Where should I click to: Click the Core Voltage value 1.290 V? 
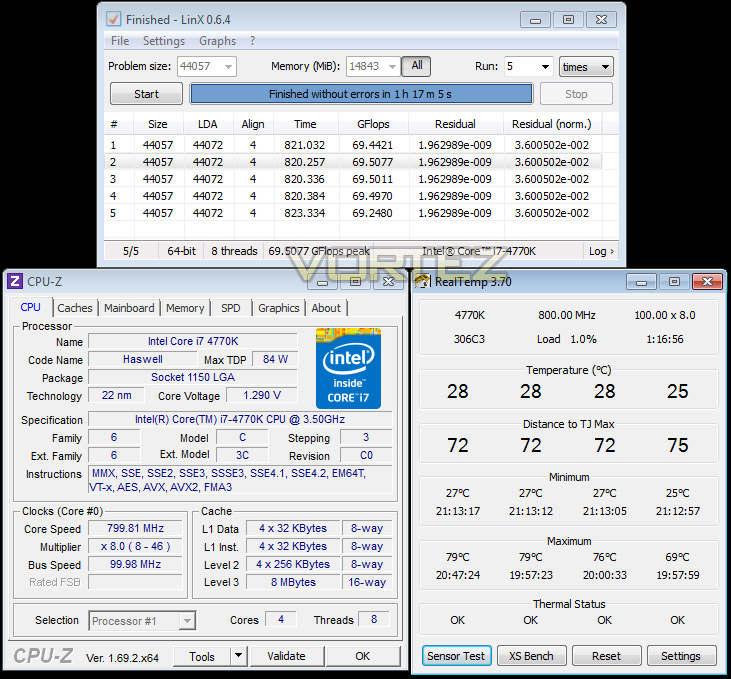point(262,395)
